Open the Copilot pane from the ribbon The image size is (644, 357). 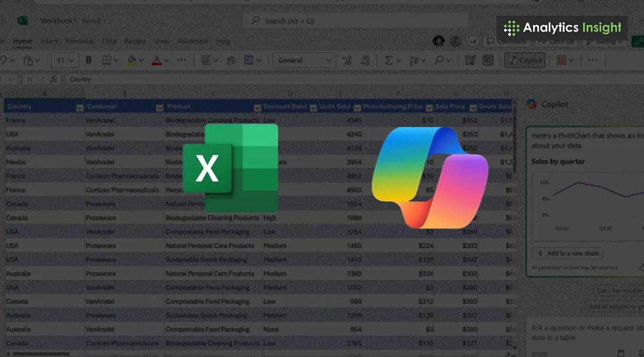525,60
